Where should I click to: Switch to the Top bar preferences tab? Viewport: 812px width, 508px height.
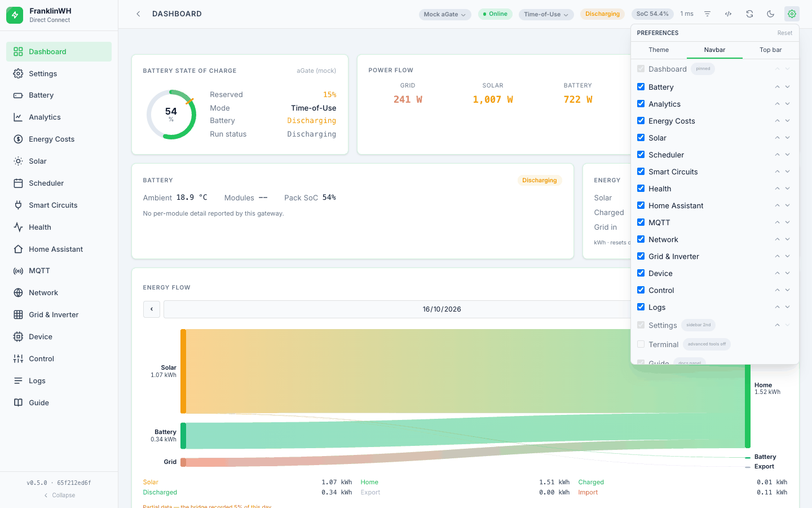click(771, 50)
